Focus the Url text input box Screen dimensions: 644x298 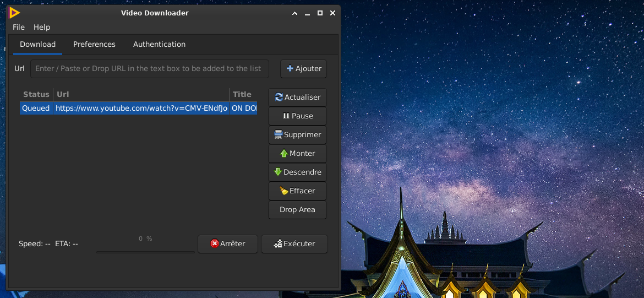149,69
